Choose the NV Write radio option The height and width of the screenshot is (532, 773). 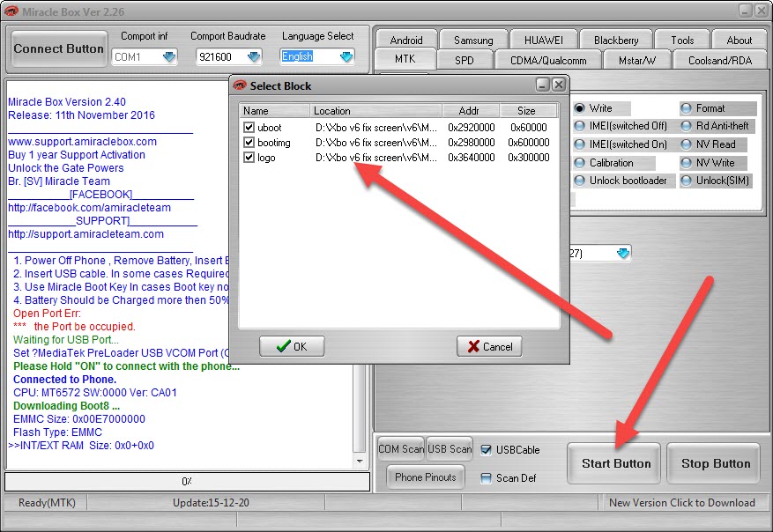686,163
